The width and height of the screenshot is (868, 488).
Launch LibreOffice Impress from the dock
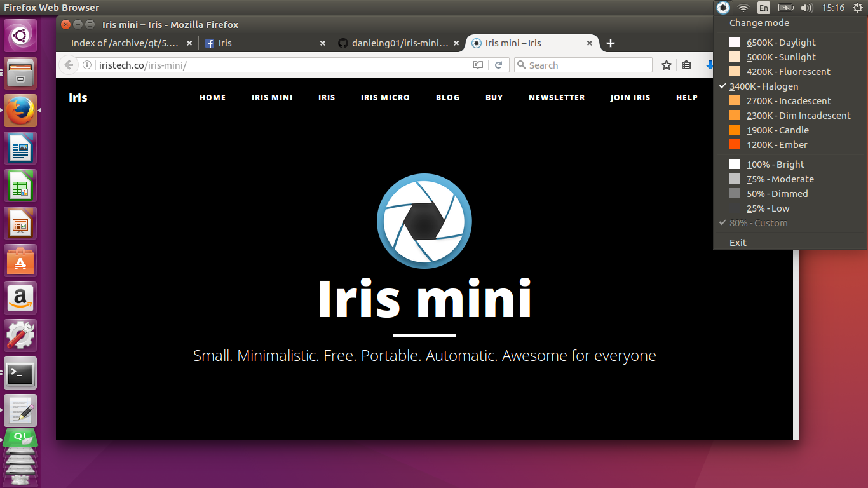tap(20, 224)
